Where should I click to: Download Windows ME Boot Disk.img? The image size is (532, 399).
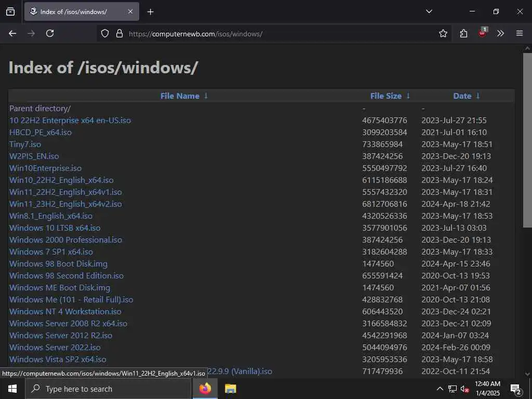pos(60,288)
